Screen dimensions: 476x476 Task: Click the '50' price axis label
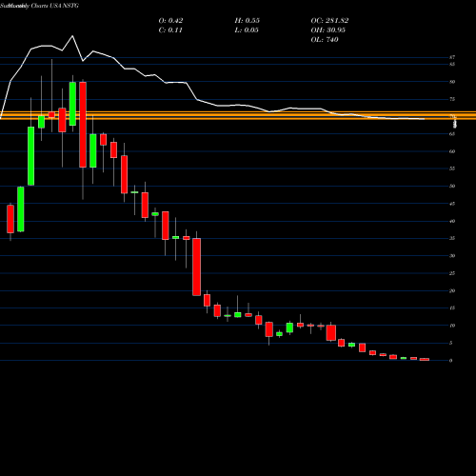pyautogui.click(x=452, y=186)
